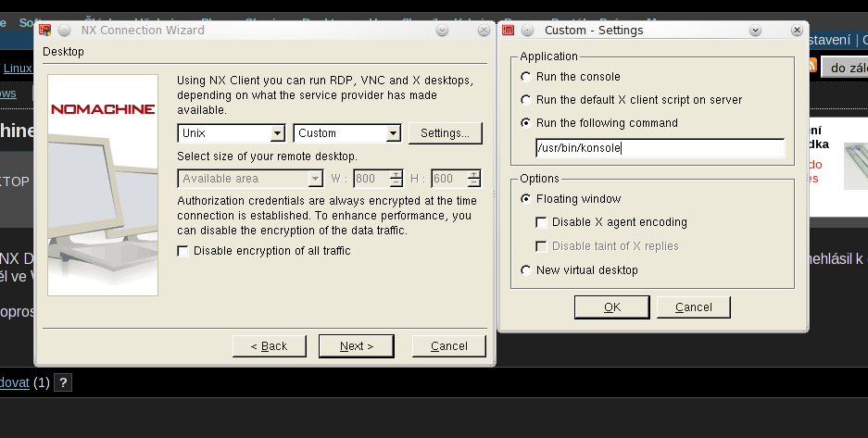Click the command field containing /usr/bin/konsole

(x=660, y=147)
